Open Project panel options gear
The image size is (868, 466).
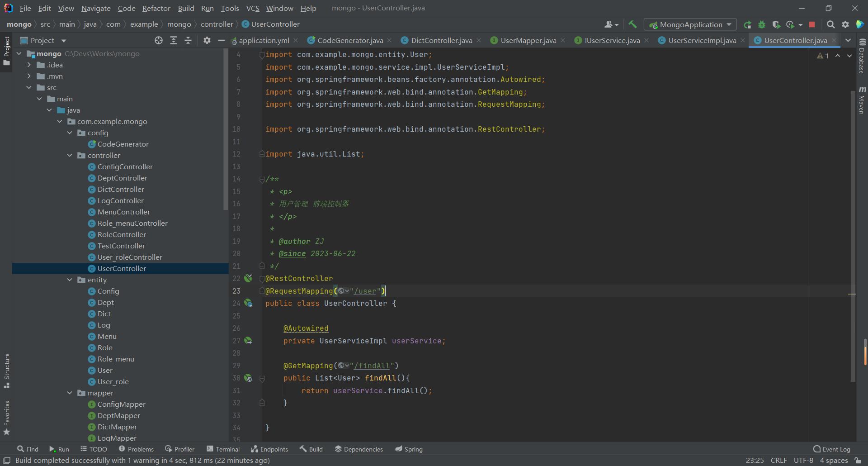click(x=207, y=40)
